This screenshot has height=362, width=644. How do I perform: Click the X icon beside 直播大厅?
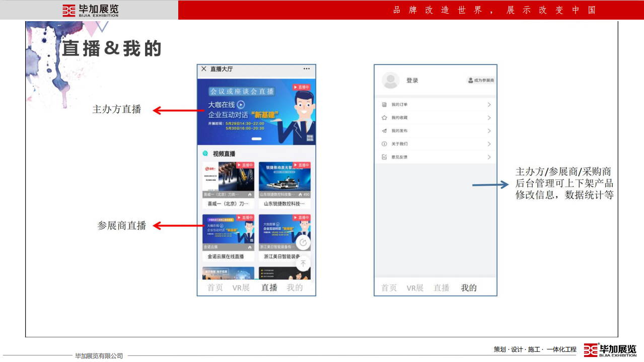(204, 69)
